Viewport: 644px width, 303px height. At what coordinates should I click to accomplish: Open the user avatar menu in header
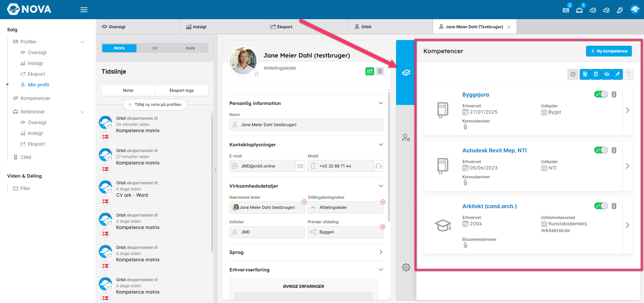click(635, 9)
